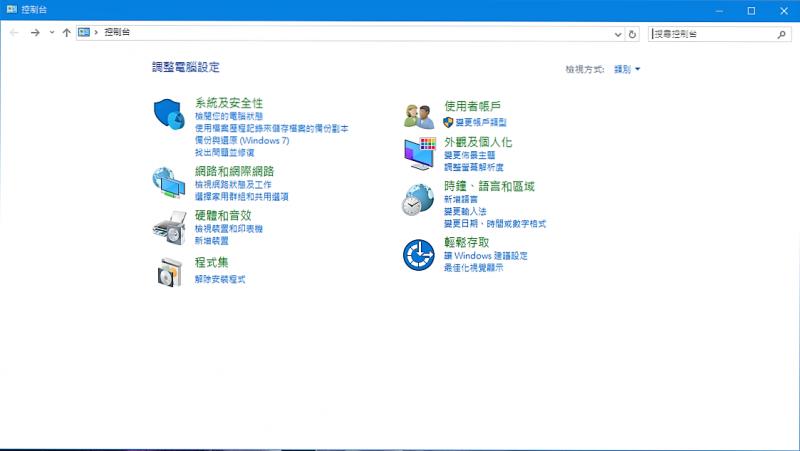Click the 控制台 breadcrumb in address bar

pyautogui.click(x=117, y=32)
